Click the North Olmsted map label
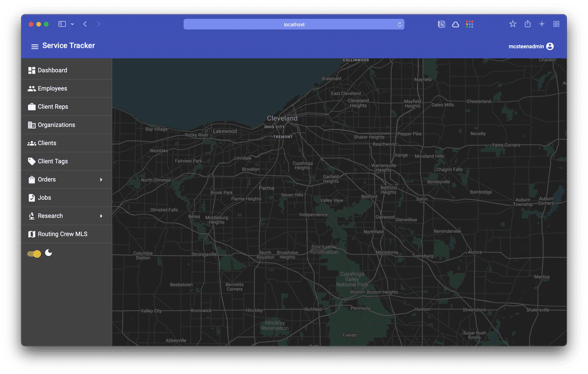Screen dimensions: 588x374 click(x=156, y=180)
